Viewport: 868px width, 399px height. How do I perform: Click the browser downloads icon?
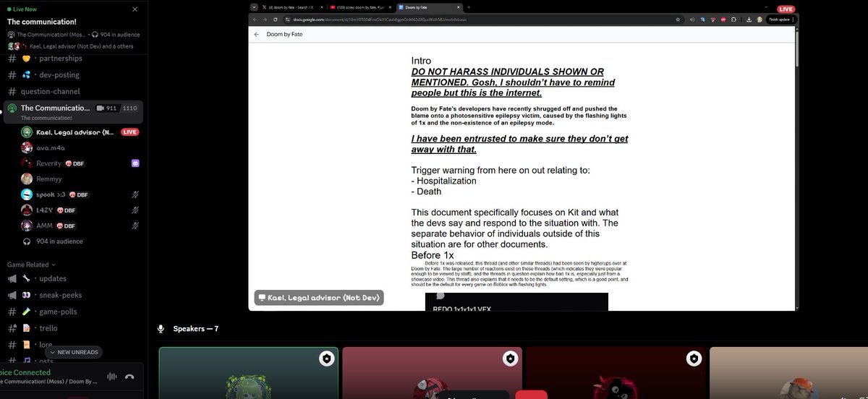[x=749, y=20]
